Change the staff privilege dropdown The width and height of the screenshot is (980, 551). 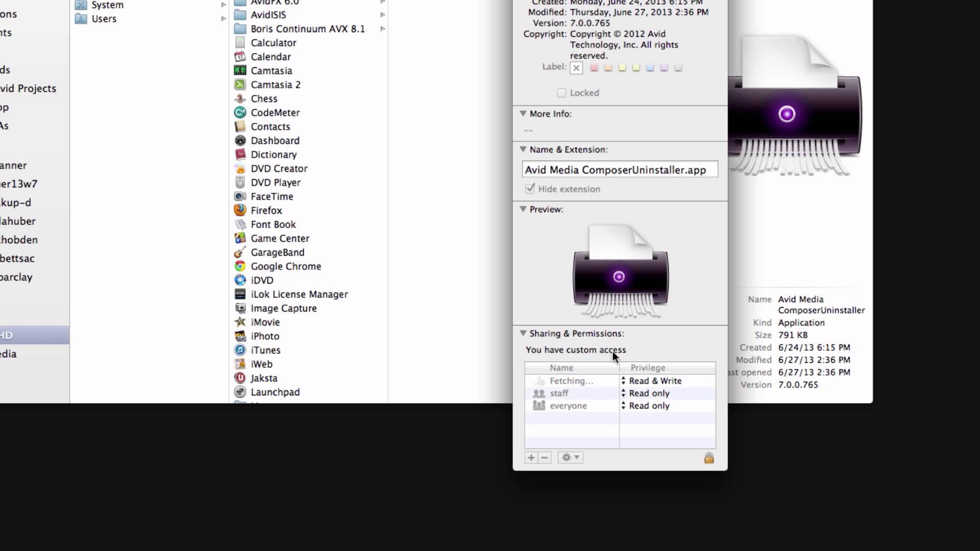645,393
